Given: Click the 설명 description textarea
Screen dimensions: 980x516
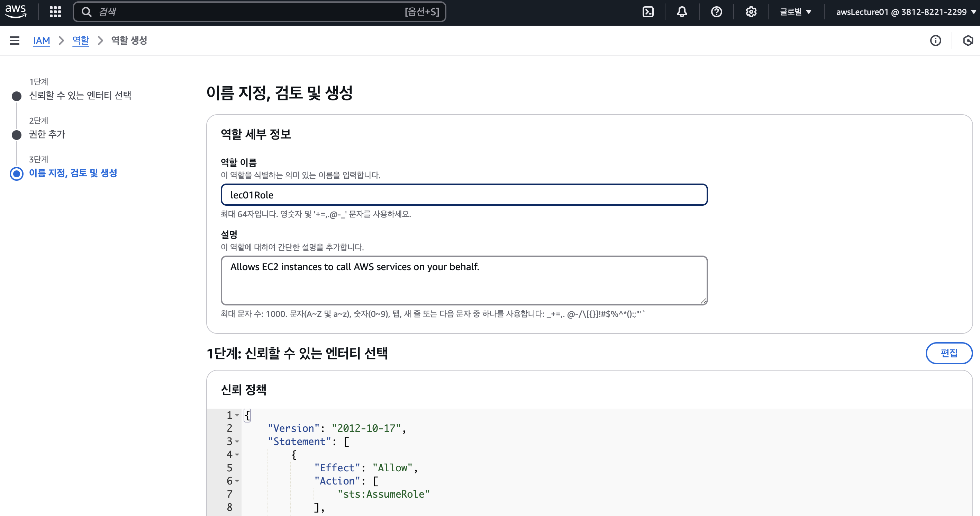Looking at the screenshot, I should click(x=464, y=280).
